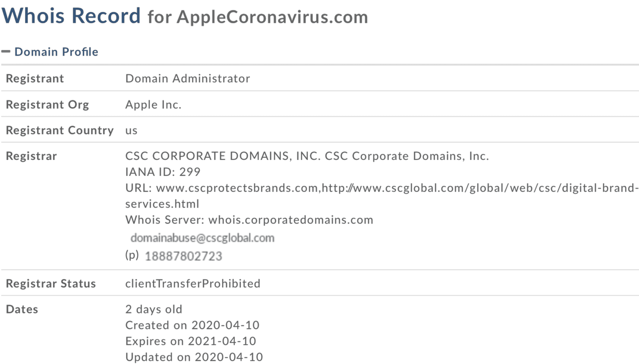
Task: Click the Domain Administrator registrant value
Action: [188, 78]
